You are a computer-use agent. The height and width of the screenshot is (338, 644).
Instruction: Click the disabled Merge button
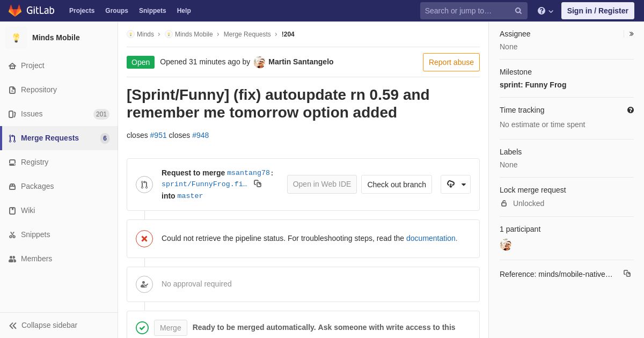click(171, 328)
